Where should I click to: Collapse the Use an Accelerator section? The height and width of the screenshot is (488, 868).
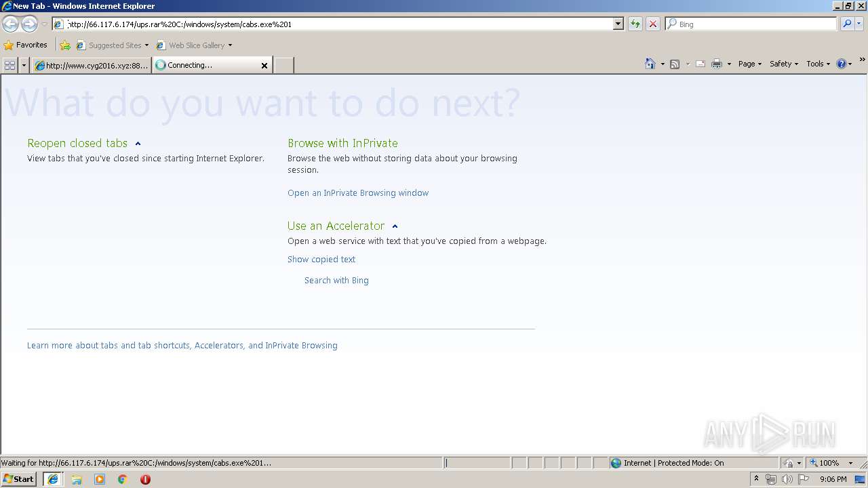click(x=395, y=226)
